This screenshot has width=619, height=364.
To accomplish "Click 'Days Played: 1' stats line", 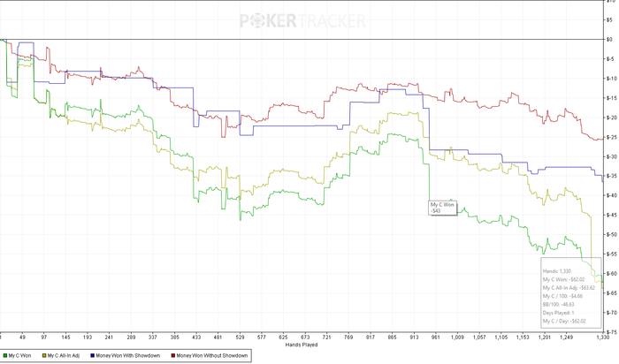I will coord(558,313).
